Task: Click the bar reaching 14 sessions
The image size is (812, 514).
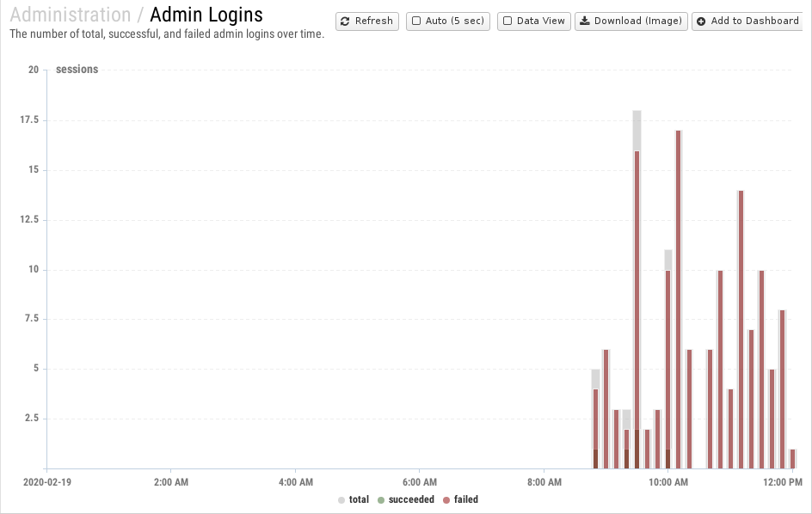Action: [741, 331]
